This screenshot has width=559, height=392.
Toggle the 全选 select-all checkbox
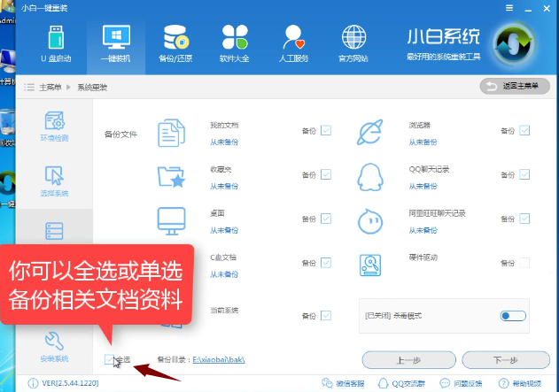109,359
